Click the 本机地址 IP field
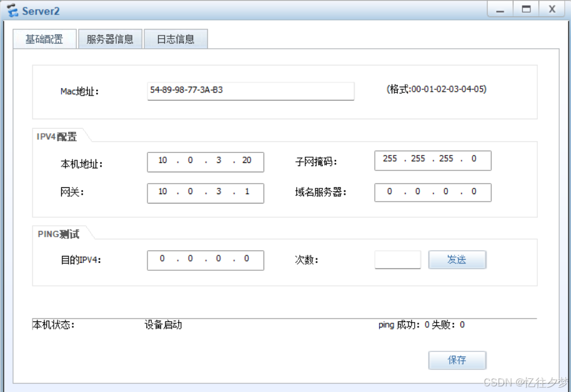 (x=206, y=162)
